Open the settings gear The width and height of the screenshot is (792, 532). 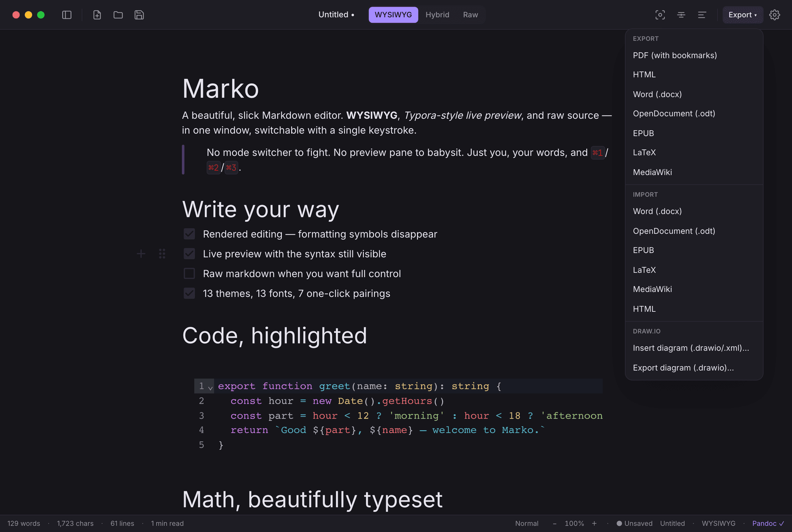[775, 15]
